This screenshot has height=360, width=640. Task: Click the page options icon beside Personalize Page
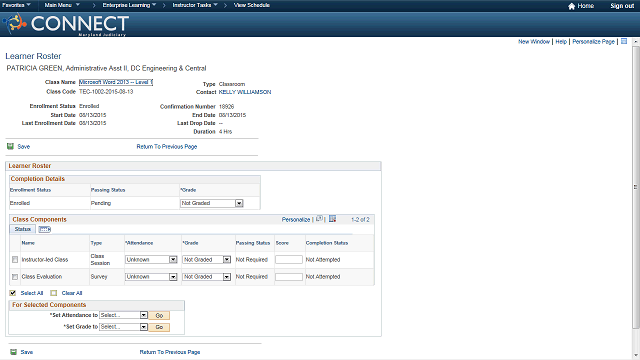(x=624, y=41)
